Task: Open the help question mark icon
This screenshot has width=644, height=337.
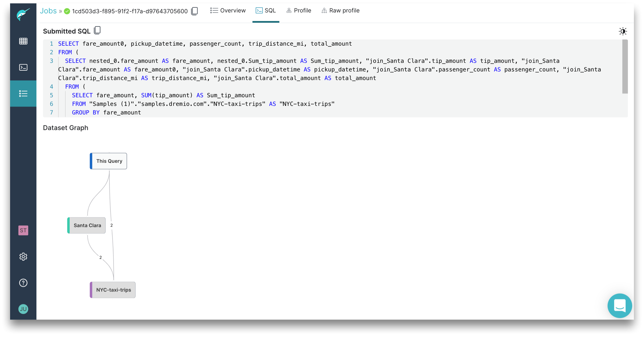Action: [x=23, y=283]
